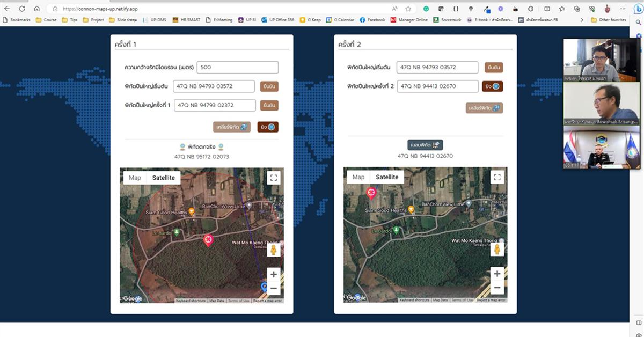Open Facebook bookmark
The height and width of the screenshot is (337, 644).
(372, 20)
